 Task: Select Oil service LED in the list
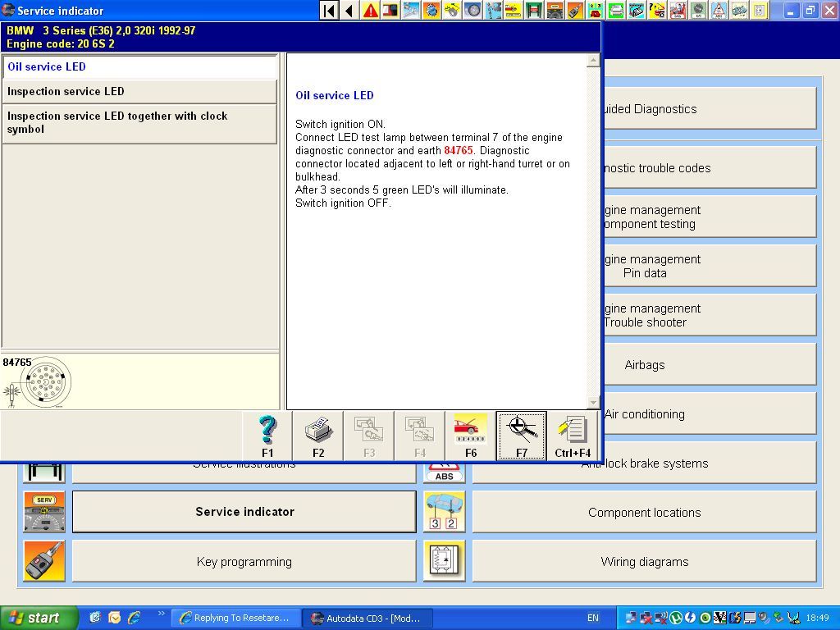pyautogui.click(x=139, y=67)
